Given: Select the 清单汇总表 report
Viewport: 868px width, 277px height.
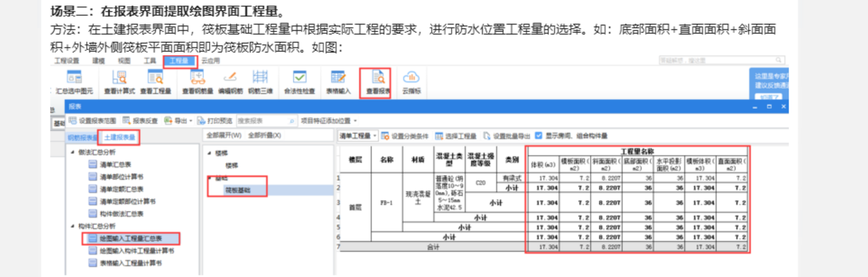Looking at the screenshot, I should point(110,164).
